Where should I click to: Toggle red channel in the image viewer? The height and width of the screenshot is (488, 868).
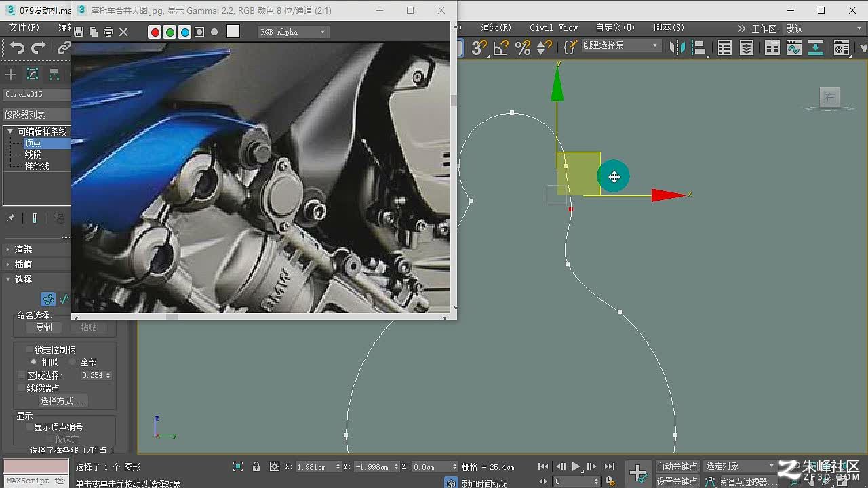pyautogui.click(x=155, y=32)
